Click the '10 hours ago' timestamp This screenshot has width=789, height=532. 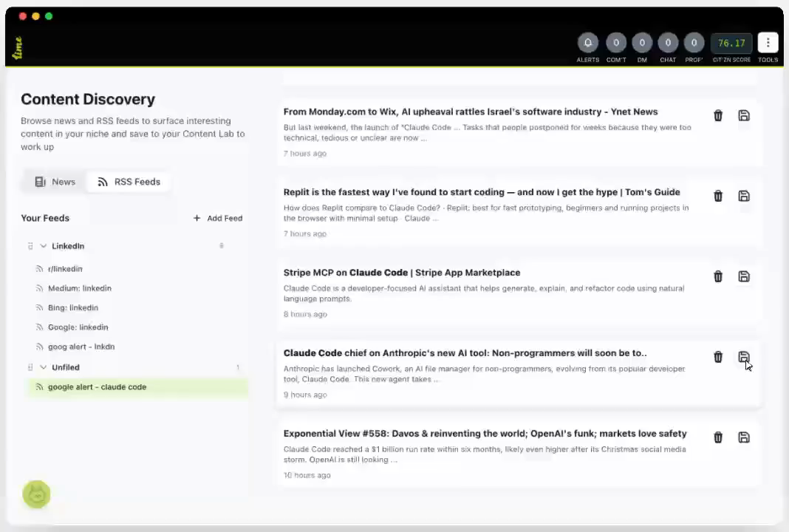point(307,475)
